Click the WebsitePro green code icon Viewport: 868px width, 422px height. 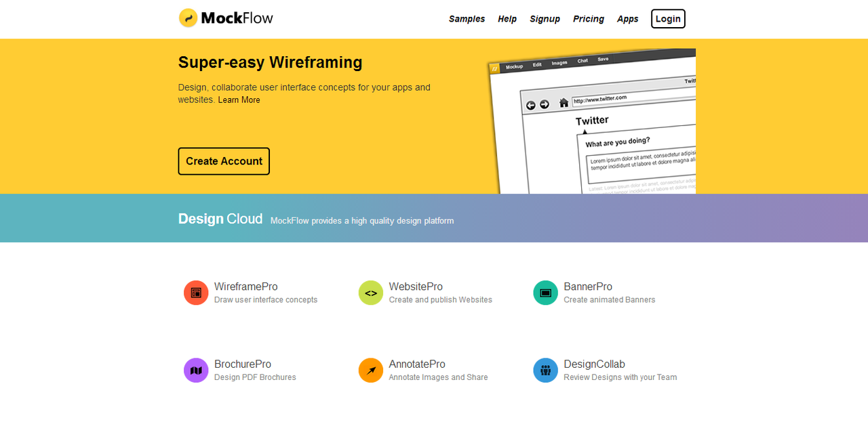371,293
